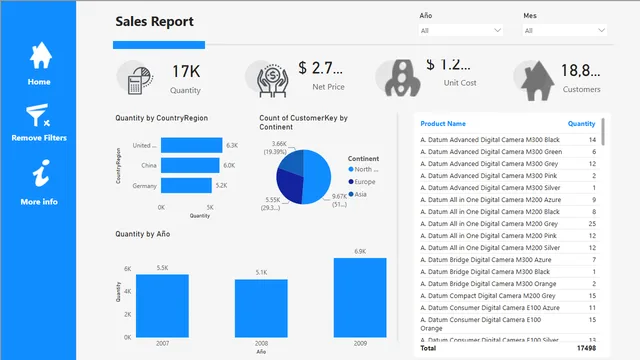
Task: Click the 17K Quantity card value
Action: [186, 71]
